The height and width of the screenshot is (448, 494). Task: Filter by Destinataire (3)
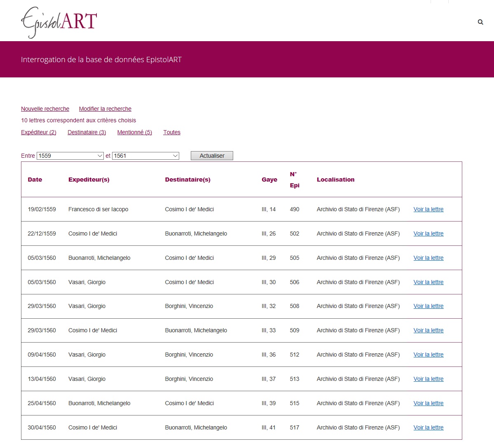(x=87, y=133)
